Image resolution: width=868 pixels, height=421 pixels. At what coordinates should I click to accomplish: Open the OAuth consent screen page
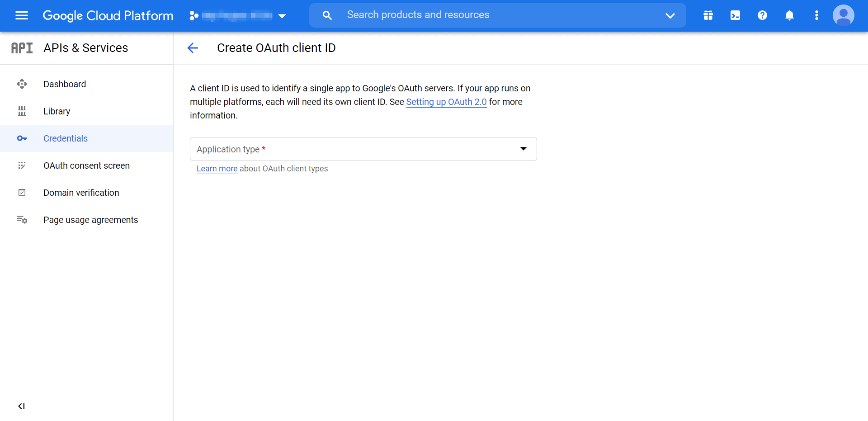click(86, 166)
